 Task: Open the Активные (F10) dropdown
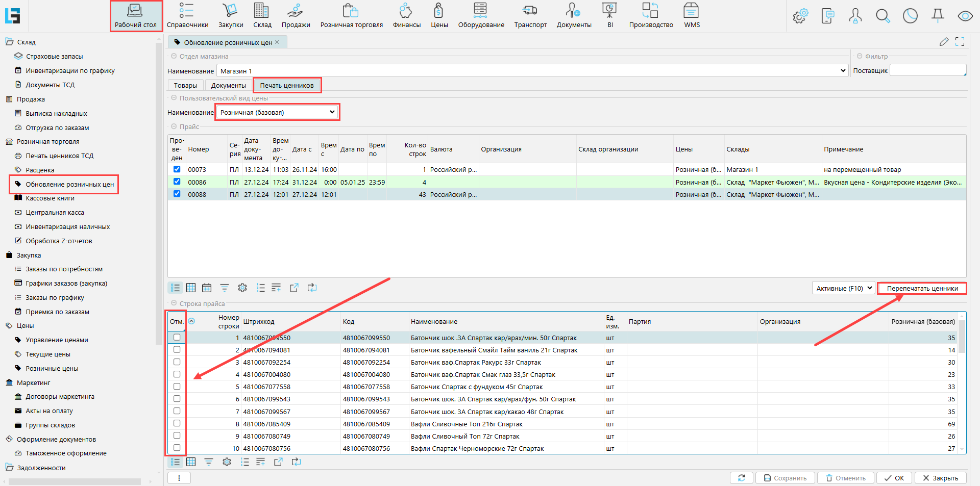[x=843, y=288]
